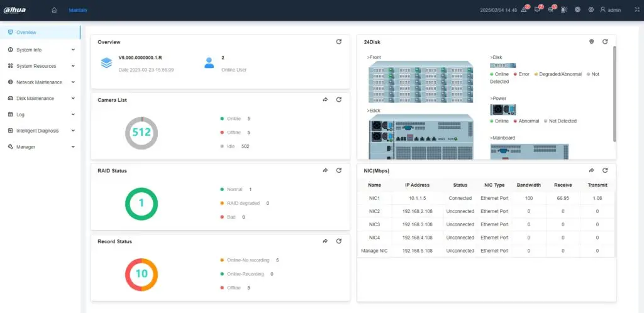Click the 24Disk panel vertical scrollbar
The height and width of the screenshot is (313, 644).
point(614,94)
